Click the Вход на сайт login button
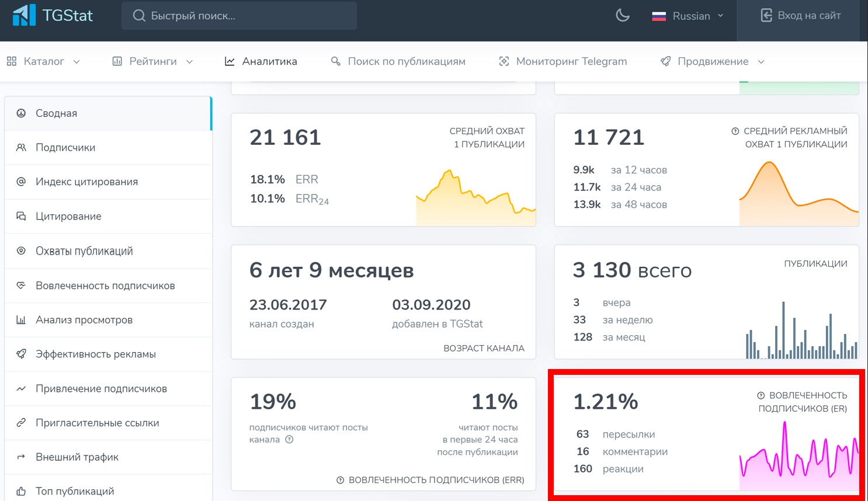Screen dimensions: 868x501 pyautogui.click(x=800, y=15)
